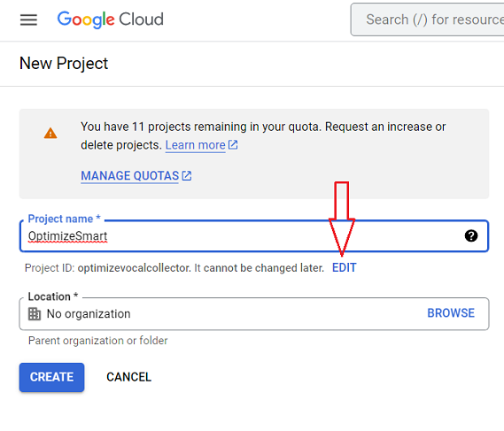Cancel the new project creation
504x431 pixels.
[128, 377]
